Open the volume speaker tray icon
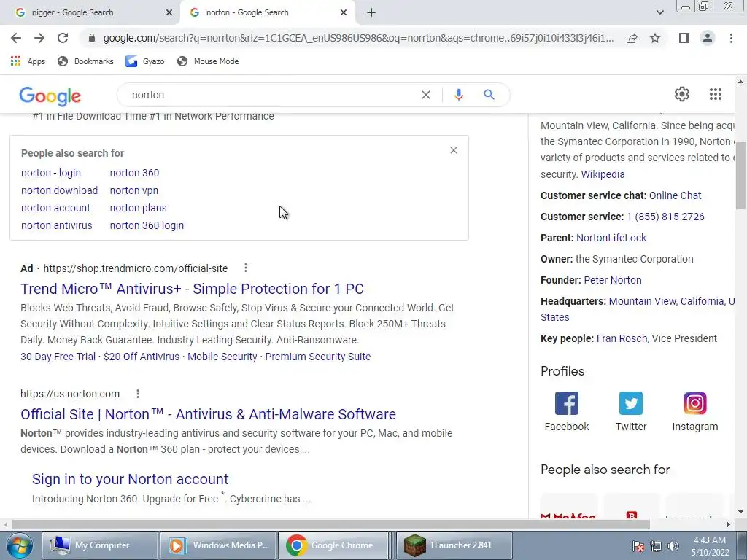This screenshot has height=560, width=747. (673, 546)
